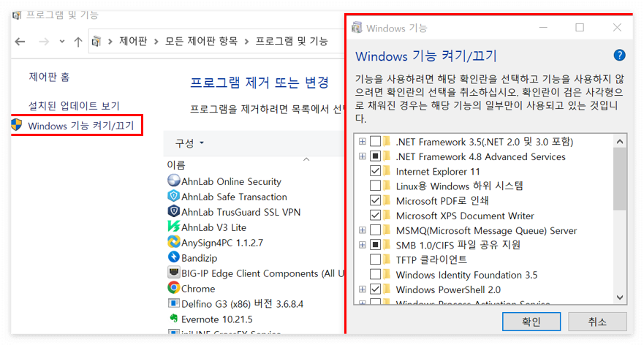Open the recent locations dropdown arrow

click(62, 42)
